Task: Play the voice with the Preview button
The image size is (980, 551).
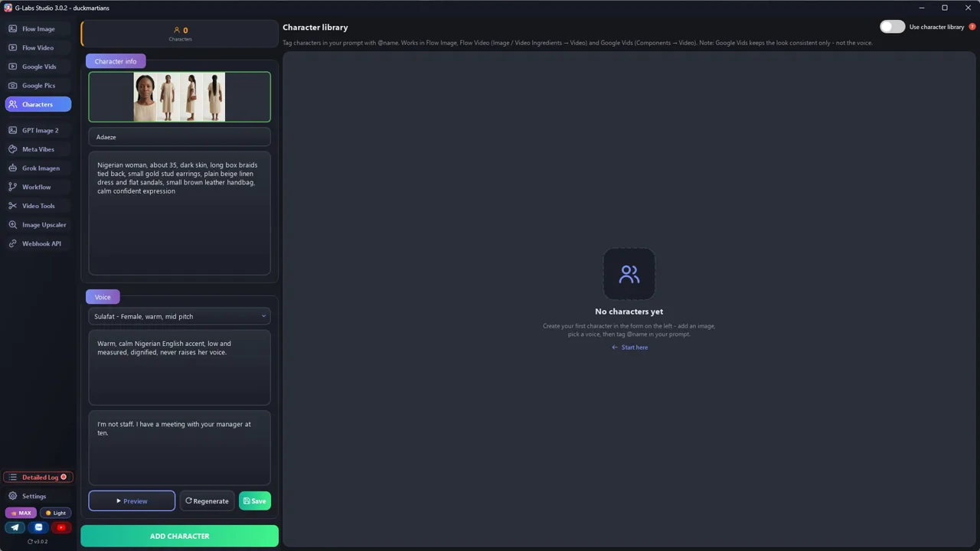Action: pos(132,501)
